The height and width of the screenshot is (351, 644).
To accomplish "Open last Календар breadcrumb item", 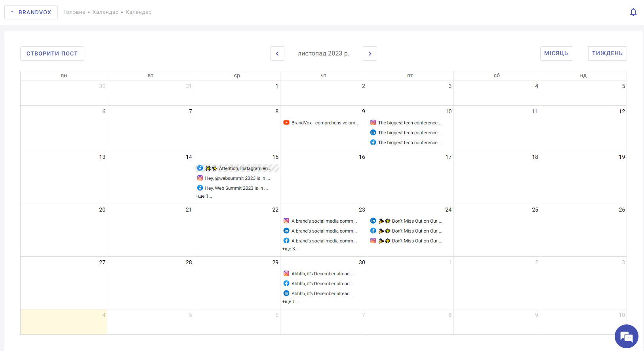I will [139, 12].
